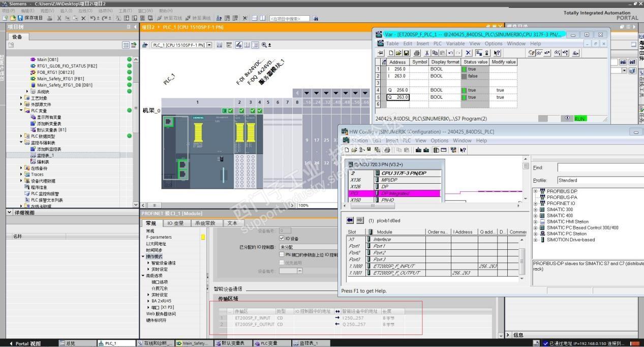Click new project icon in TIA toolbar
The height and width of the screenshot is (347, 644).
[5, 18]
